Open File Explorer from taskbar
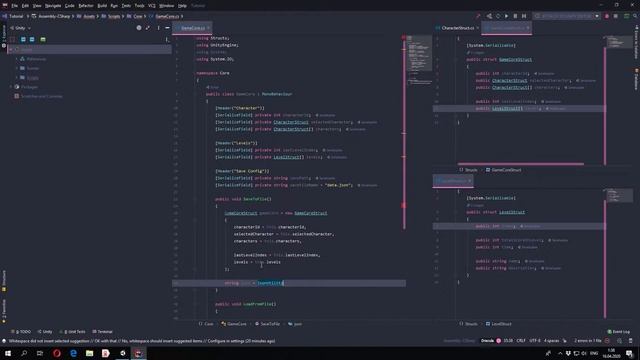Viewport: 640px width, 360px height. point(89,353)
